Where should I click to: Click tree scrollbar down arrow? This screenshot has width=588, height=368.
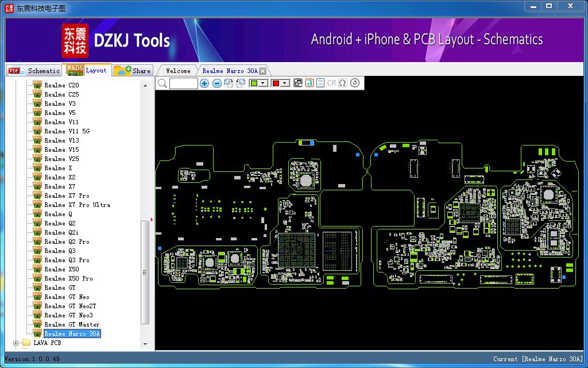145,344
